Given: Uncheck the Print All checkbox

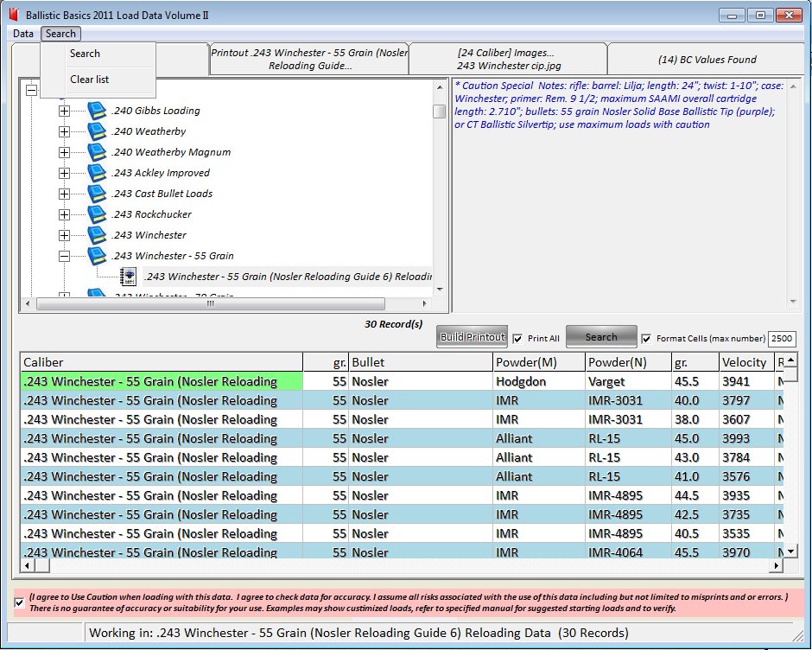Looking at the screenshot, I should pos(517,339).
